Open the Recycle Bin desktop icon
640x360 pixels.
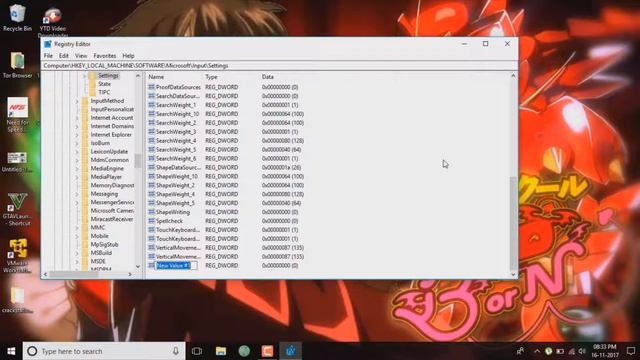click(17, 17)
